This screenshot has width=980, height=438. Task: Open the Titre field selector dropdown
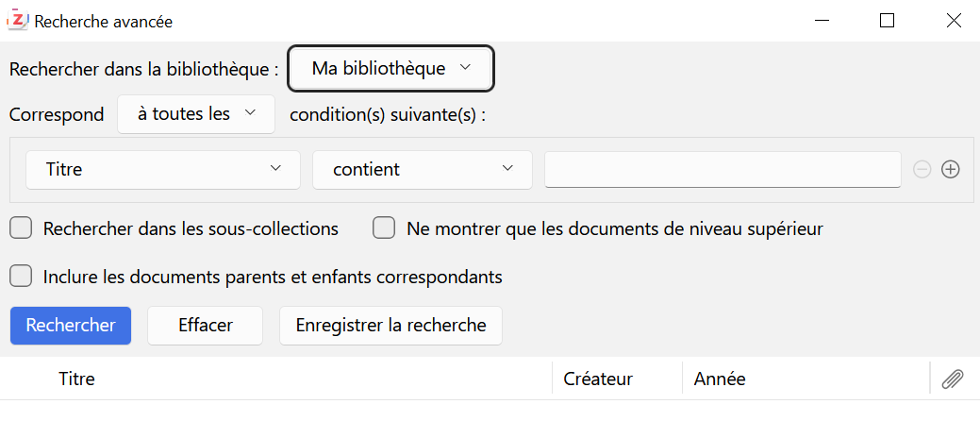click(163, 170)
